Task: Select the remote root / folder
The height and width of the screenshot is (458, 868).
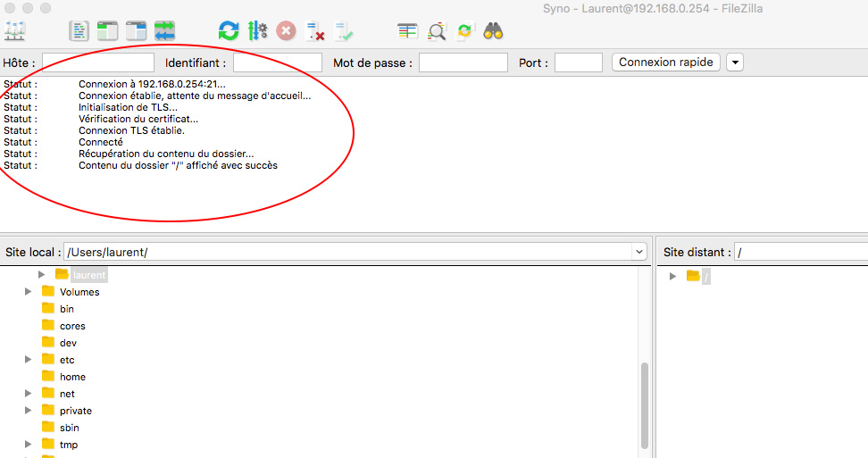Action: (705, 276)
